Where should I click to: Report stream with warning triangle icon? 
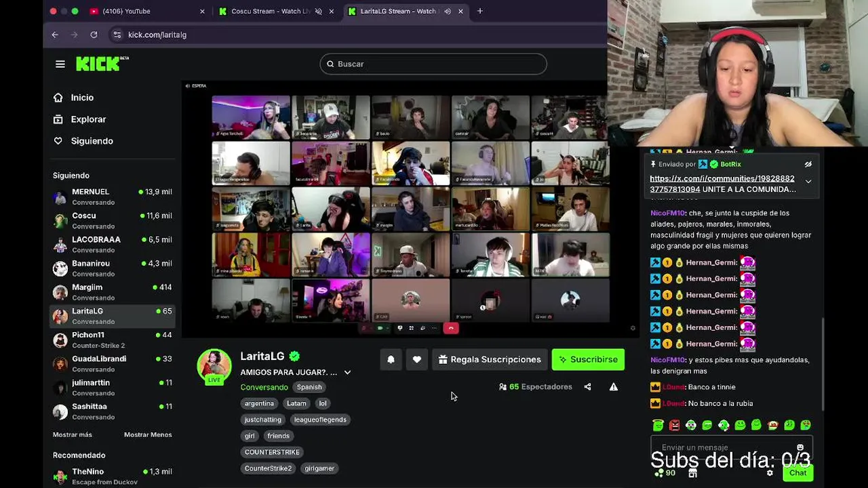point(614,387)
